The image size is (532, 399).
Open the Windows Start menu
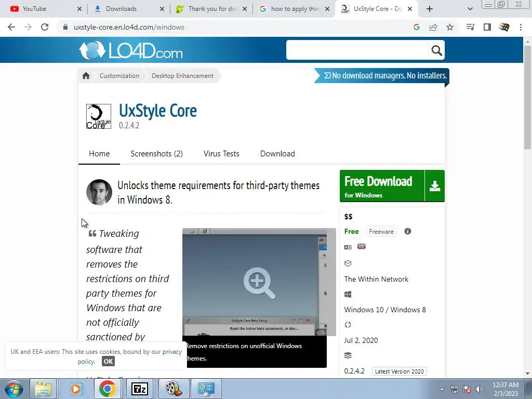pyautogui.click(x=14, y=389)
